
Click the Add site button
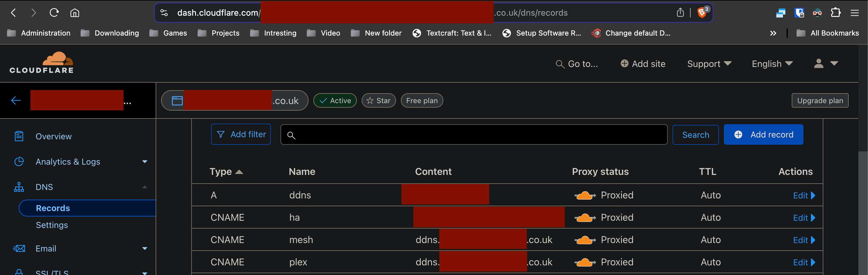643,64
